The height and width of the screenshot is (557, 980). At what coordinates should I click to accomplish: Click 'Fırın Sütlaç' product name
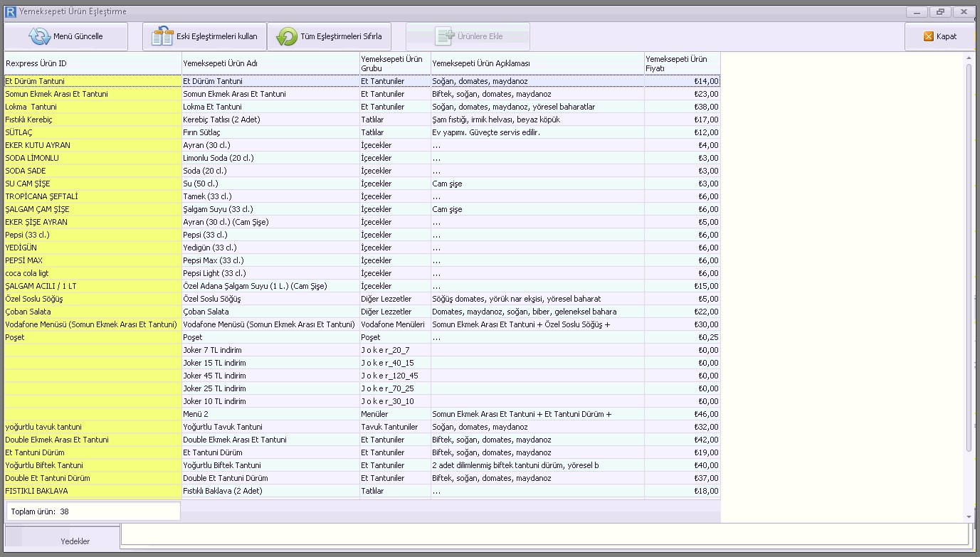(201, 132)
